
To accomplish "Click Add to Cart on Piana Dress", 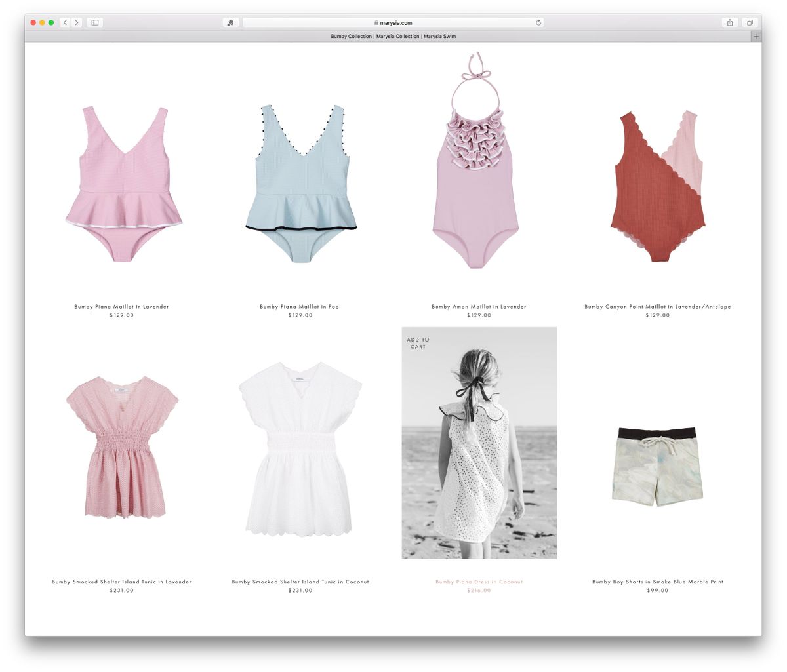I will tap(418, 343).
